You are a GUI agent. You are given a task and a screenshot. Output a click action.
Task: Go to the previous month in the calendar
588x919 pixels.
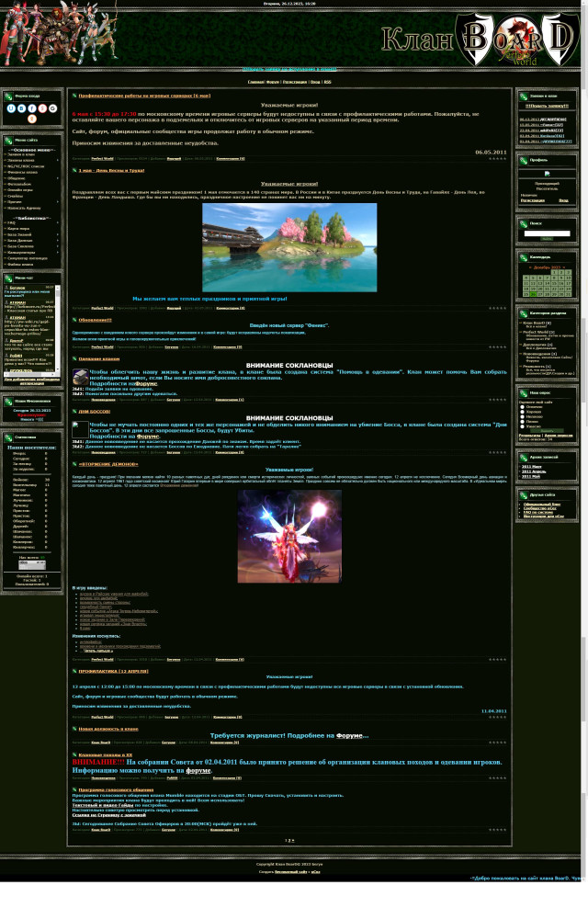point(530,267)
